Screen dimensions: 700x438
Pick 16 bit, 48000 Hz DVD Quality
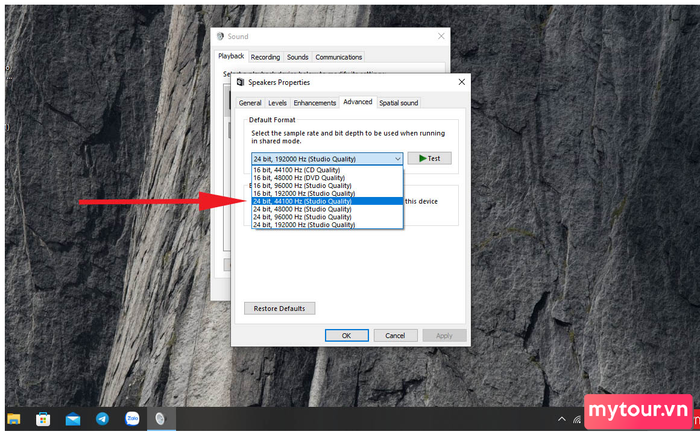[327, 178]
